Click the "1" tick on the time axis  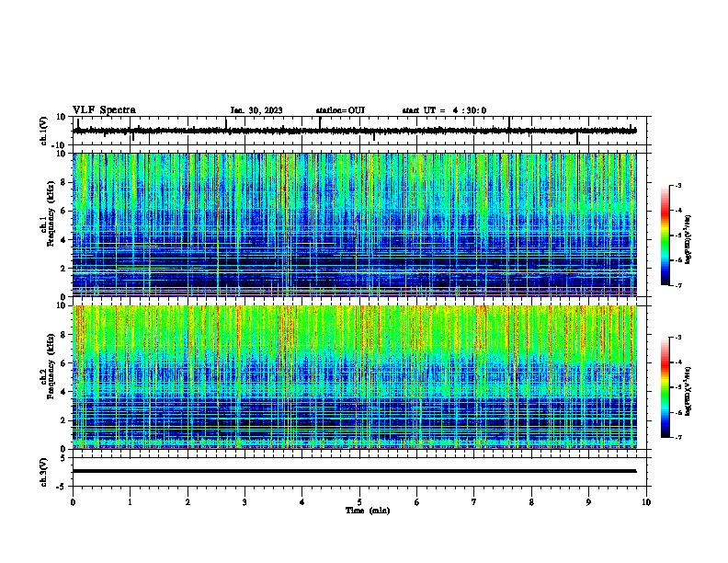[130, 502]
